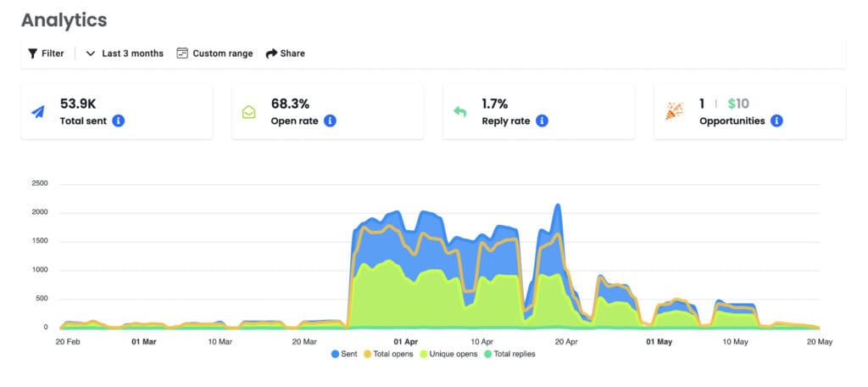Click the Share arrow icon
The image size is (868, 387).
coord(271,53)
